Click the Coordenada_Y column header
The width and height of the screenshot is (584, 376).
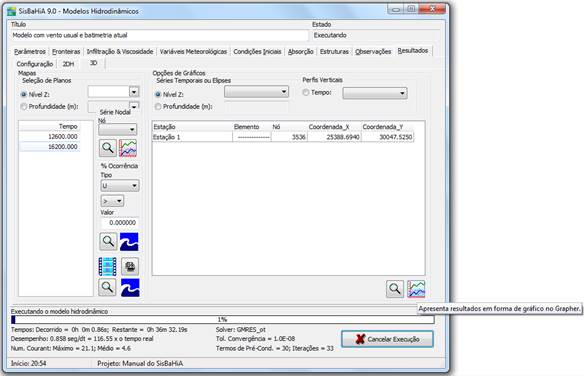(387, 127)
